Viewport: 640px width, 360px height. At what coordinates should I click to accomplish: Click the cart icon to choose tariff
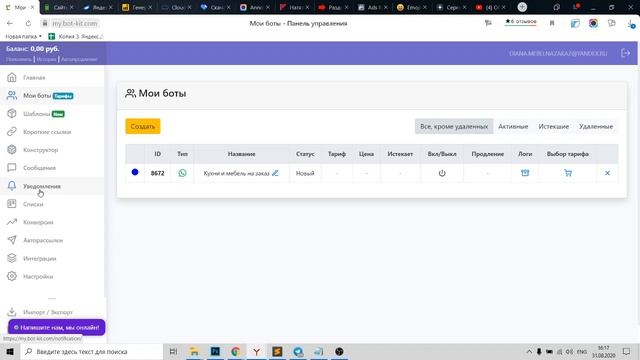point(568,173)
